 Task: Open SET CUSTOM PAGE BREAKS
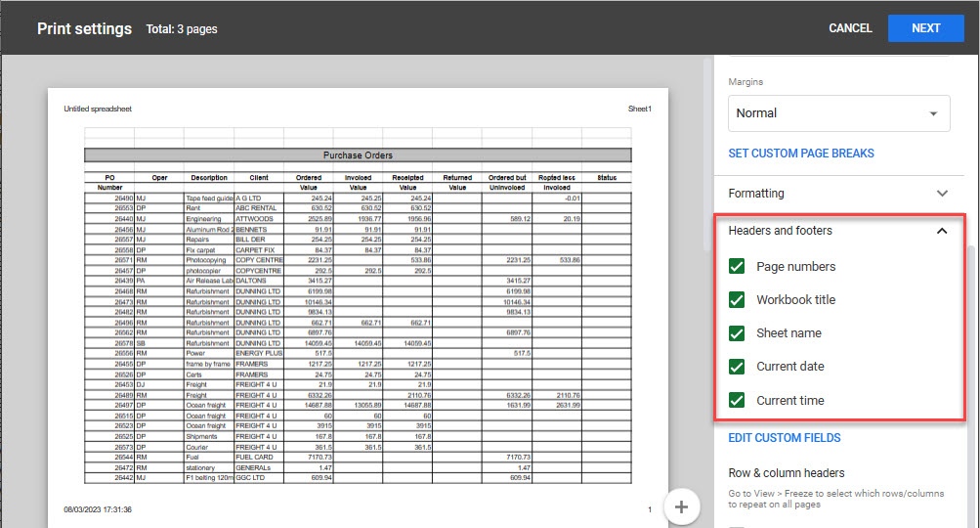pos(801,154)
